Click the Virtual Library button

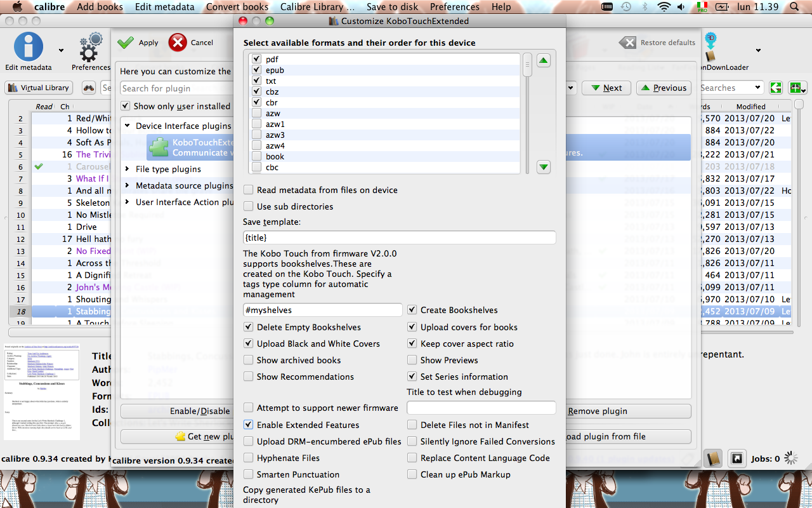pos(39,88)
